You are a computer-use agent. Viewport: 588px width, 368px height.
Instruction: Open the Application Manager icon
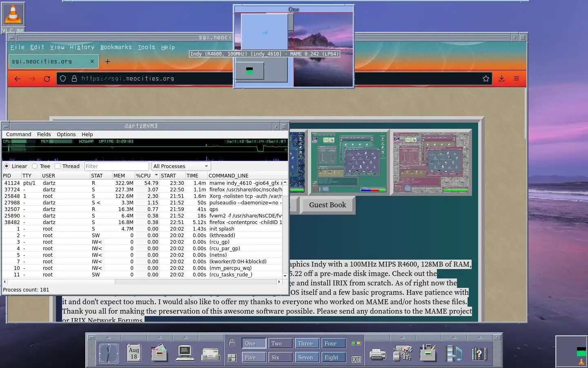(428, 353)
